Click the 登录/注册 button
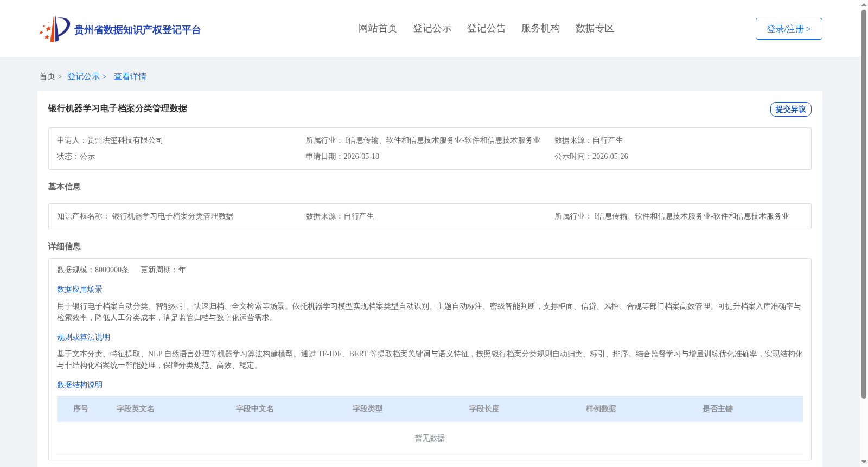The width and height of the screenshot is (868, 467). click(789, 29)
